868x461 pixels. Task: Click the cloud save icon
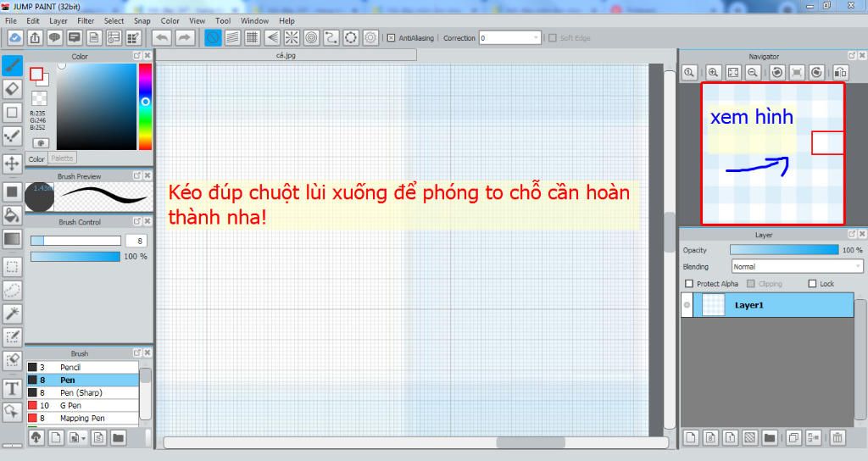point(15,37)
